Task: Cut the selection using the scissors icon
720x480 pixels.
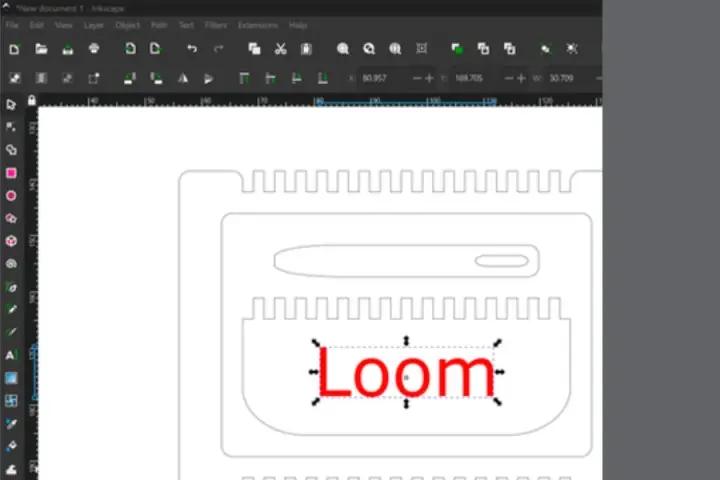Action: pyautogui.click(x=280, y=49)
